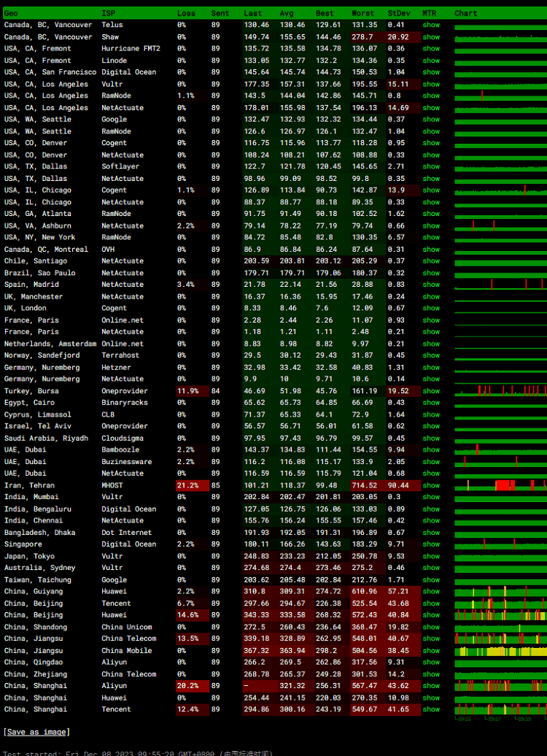547x756 pixels.
Task: Click the Netherlands, Amsterdam geo cell
Action: coord(50,344)
